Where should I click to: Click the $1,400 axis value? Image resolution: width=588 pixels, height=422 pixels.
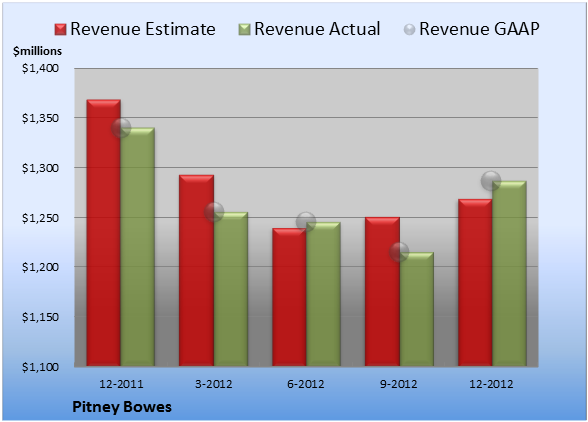40,68
